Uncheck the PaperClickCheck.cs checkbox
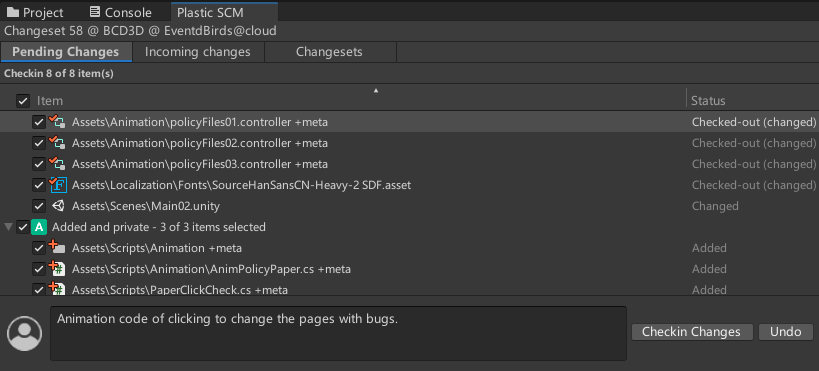This screenshot has height=371, width=819. pyautogui.click(x=39, y=289)
